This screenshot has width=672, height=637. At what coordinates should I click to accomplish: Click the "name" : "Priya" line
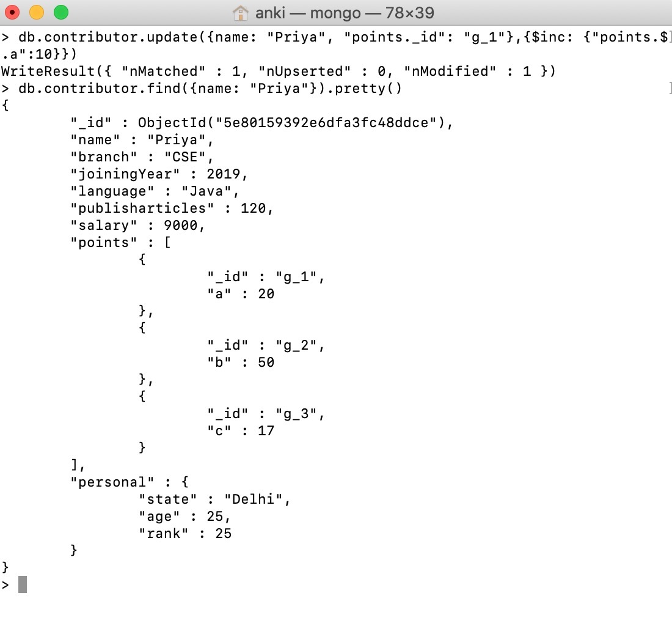pos(142,140)
